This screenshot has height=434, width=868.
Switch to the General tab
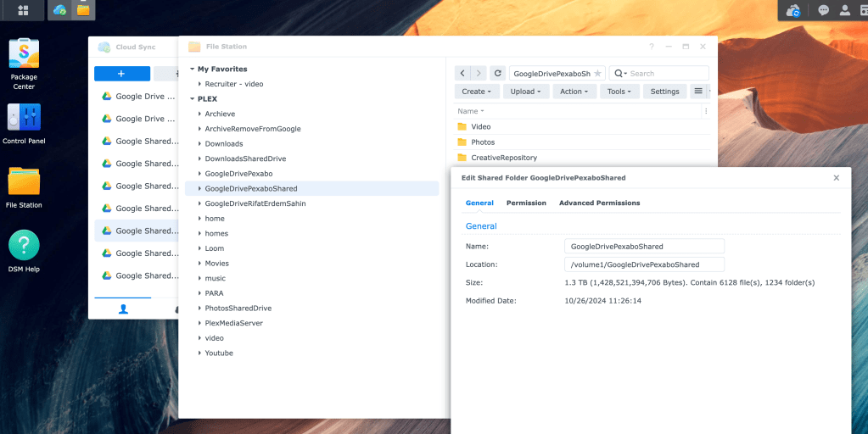[x=479, y=203]
